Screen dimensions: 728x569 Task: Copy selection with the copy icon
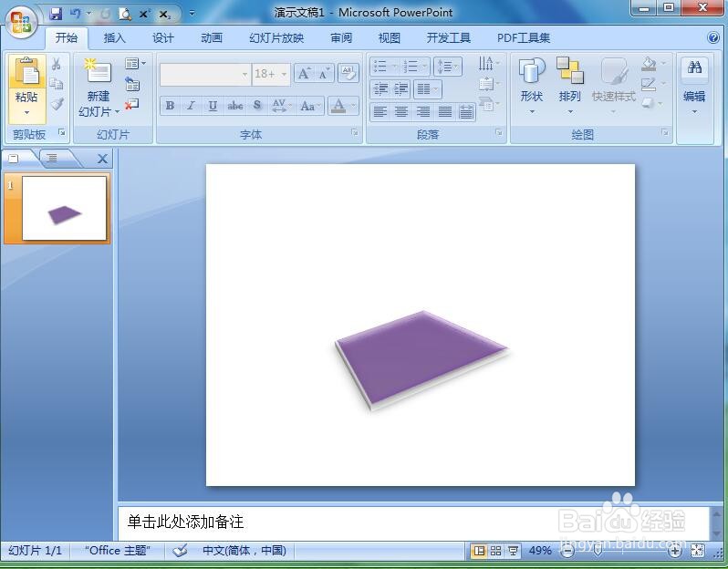coord(57,84)
